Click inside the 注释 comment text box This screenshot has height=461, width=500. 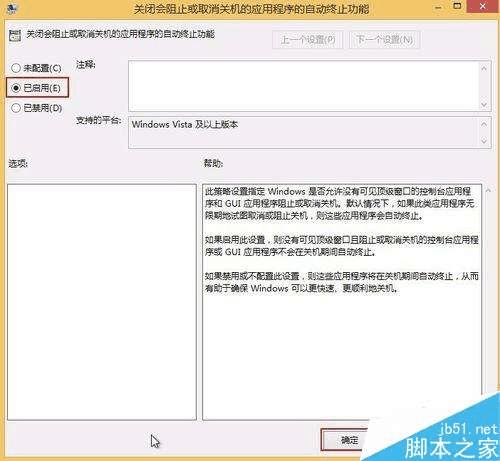(x=303, y=86)
